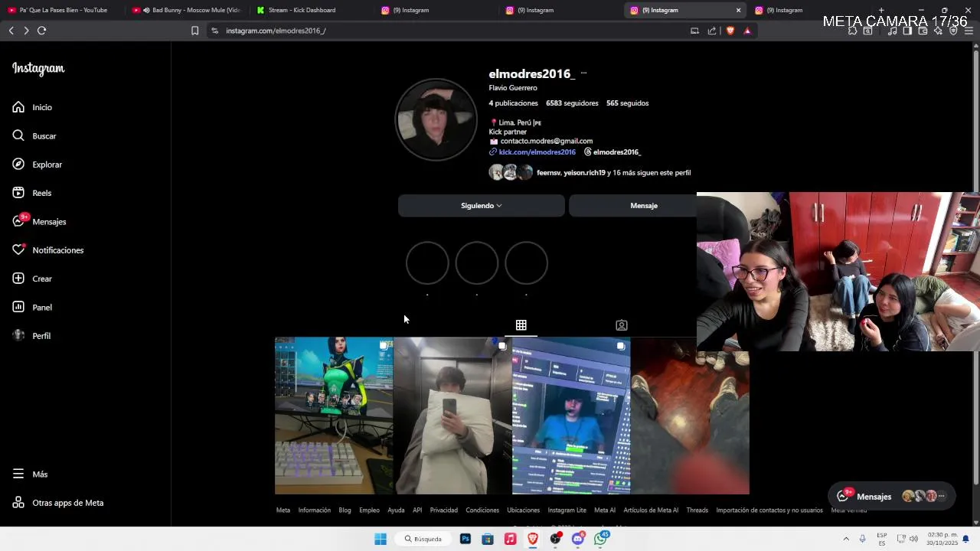
Task: Open the Valorant character keyboard post
Action: tap(334, 416)
